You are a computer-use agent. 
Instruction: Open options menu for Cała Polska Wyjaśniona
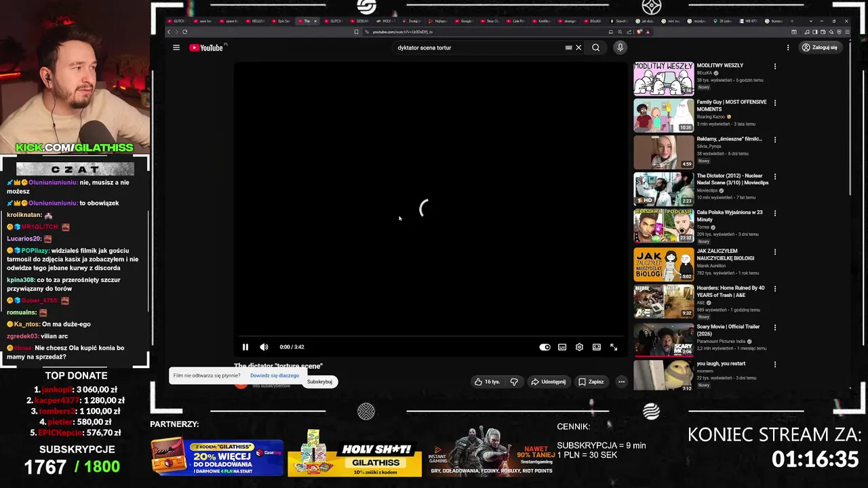click(775, 213)
